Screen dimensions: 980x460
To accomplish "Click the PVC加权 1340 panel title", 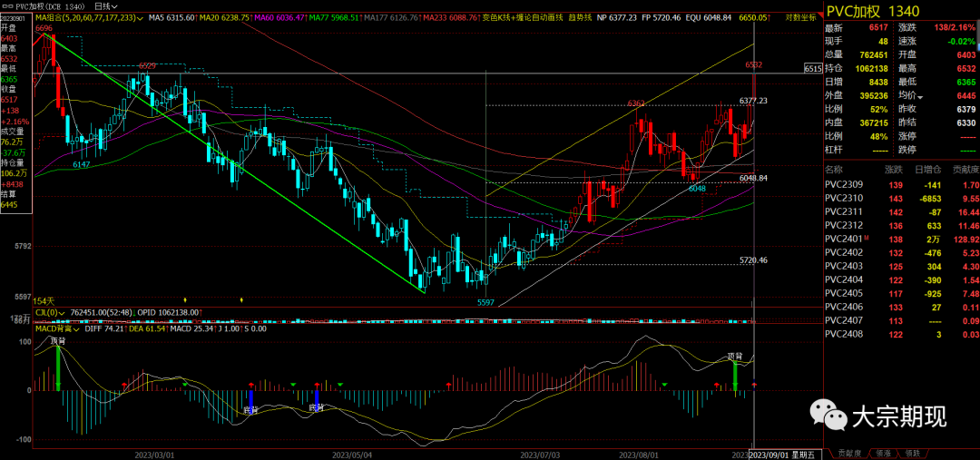I will click(875, 11).
